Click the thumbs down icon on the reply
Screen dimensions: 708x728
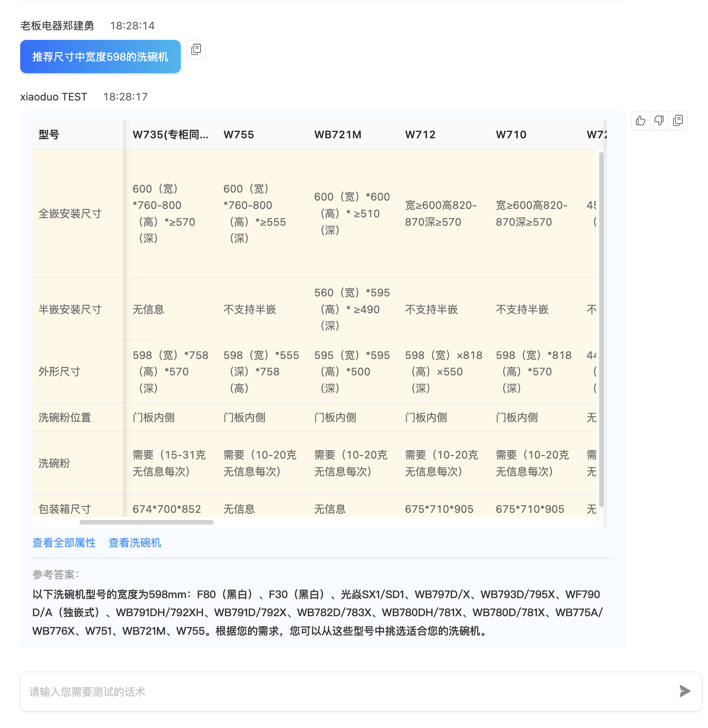[659, 121]
